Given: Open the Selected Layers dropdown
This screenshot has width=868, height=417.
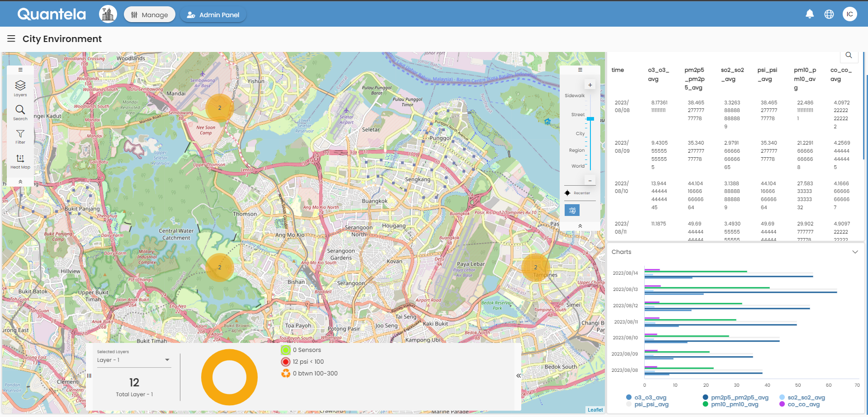Looking at the screenshot, I should click(133, 360).
